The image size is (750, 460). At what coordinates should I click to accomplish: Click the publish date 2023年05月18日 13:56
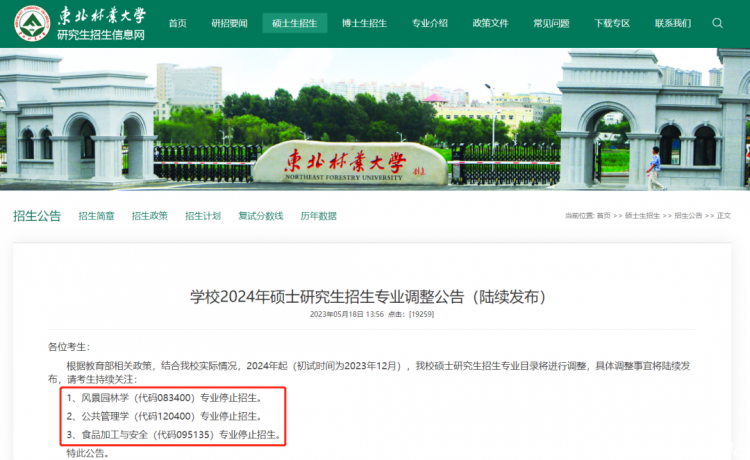347,314
